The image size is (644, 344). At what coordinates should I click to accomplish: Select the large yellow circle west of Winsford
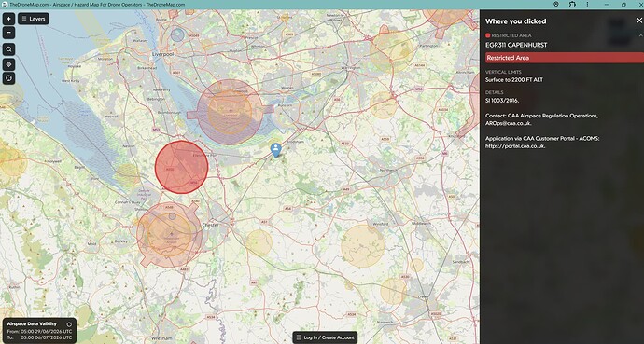[x=363, y=246]
